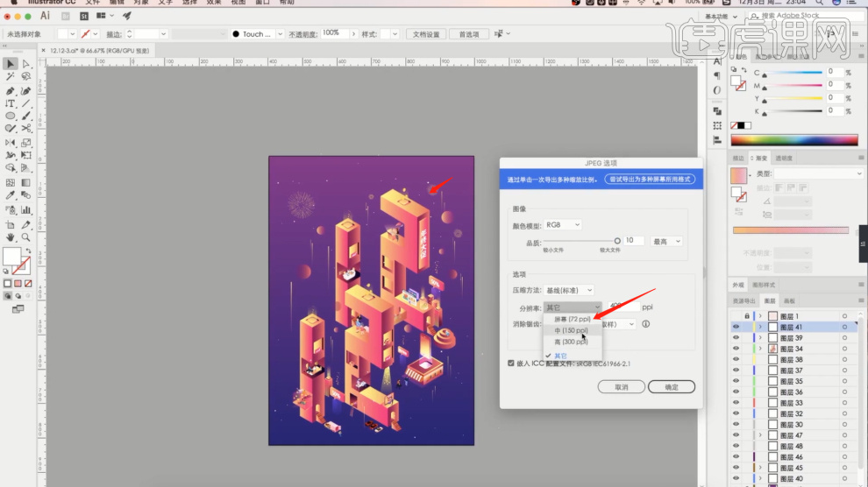Open the compression method 基线(标准) dropdown
868x487 pixels.
click(568, 290)
